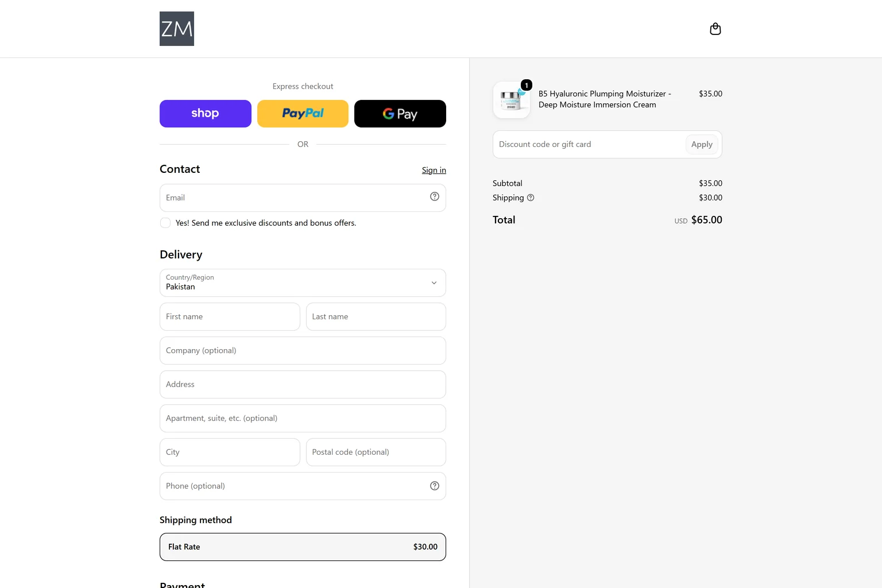
Task: Pay with Shop Pay express button
Action: (x=206, y=114)
